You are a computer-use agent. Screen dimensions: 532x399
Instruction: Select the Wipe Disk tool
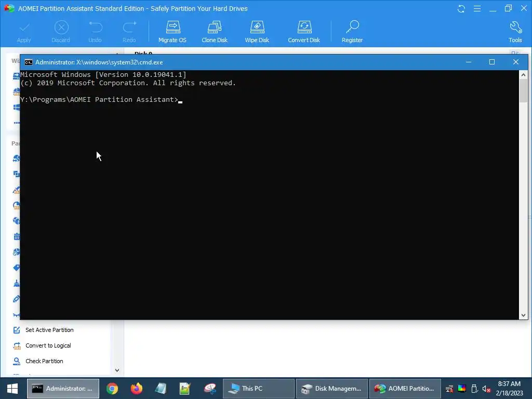click(x=257, y=32)
